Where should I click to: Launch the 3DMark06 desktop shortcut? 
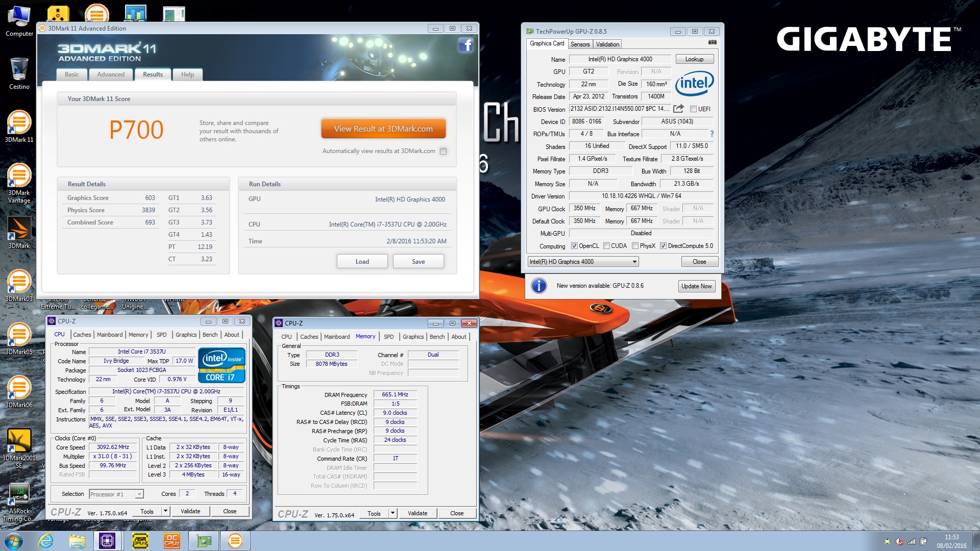coord(19,392)
